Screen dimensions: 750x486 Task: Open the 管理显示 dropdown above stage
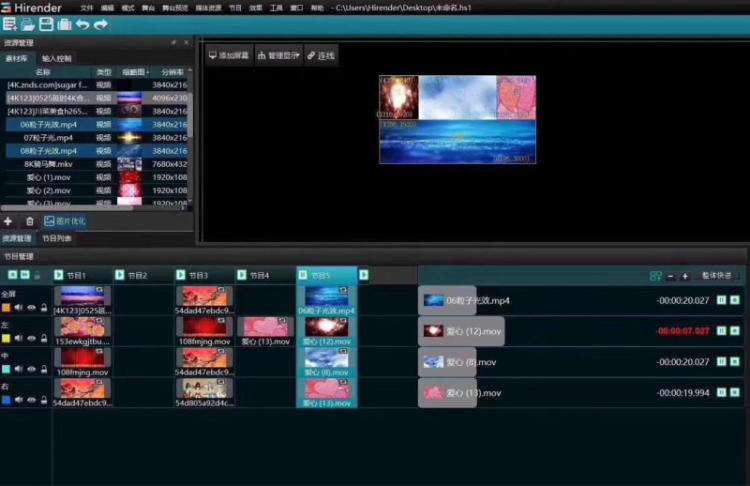(x=278, y=55)
